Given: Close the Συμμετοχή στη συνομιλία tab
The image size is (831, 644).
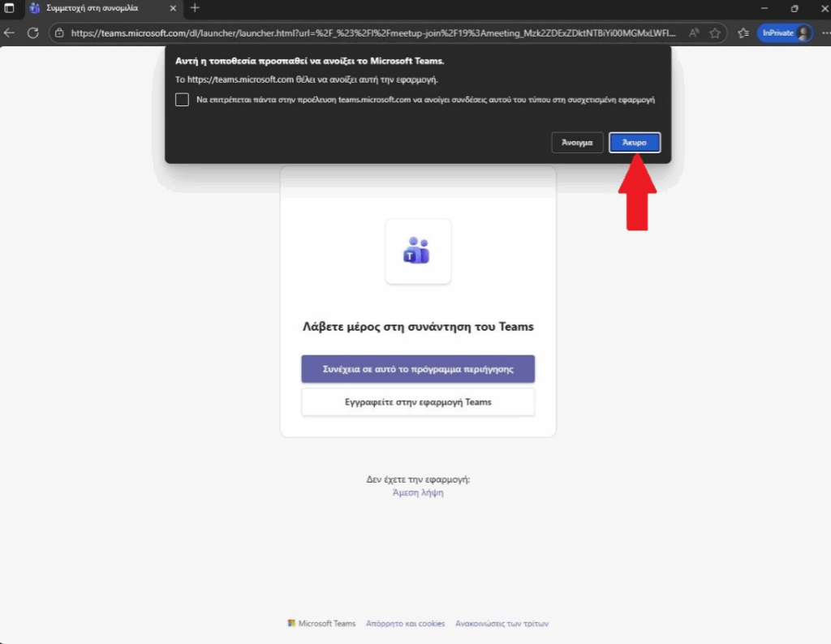Looking at the screenshot, I should point(173,8).
